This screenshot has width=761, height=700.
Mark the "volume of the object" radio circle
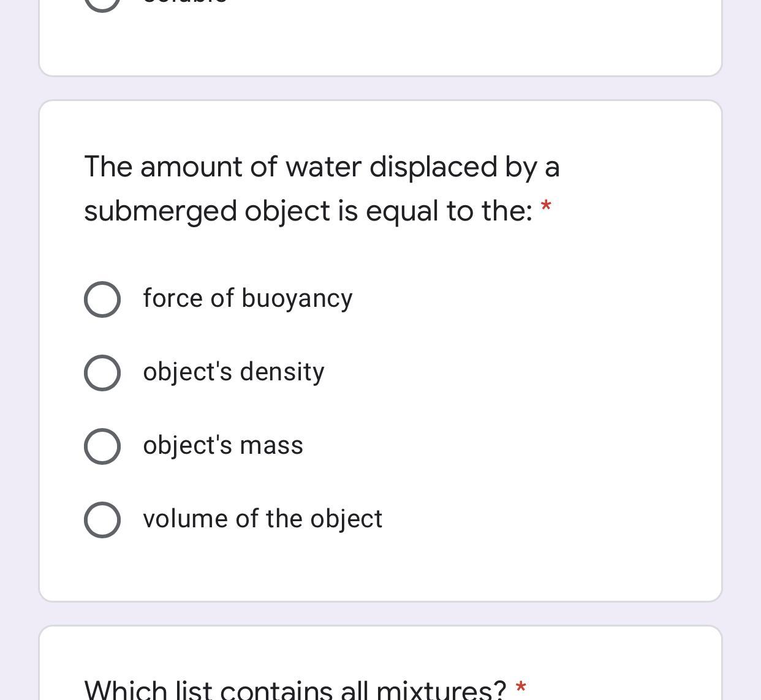(x=102, y=520)
